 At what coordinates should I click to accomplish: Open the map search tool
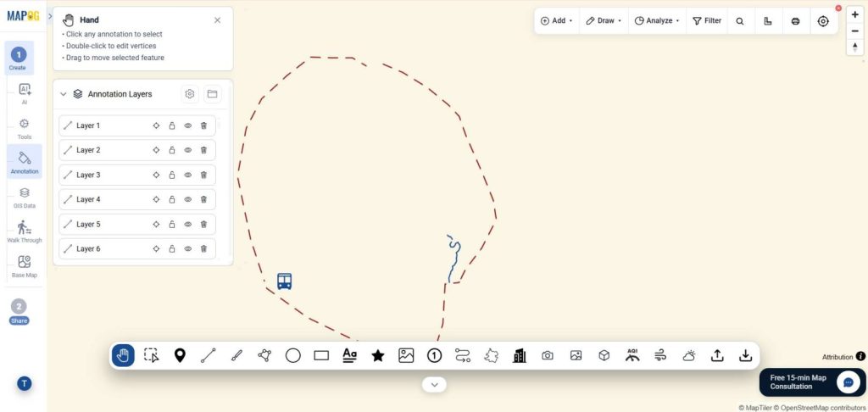point(740,21)
